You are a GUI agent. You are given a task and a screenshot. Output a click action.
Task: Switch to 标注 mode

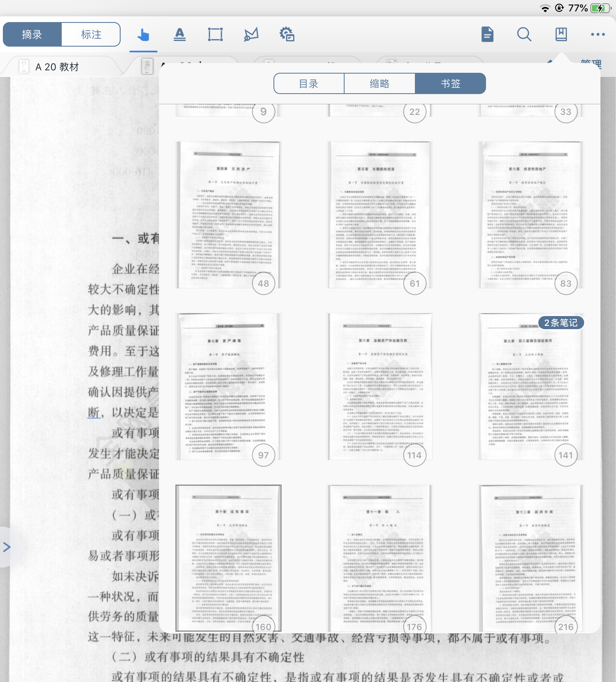click(x=91, y=35)
